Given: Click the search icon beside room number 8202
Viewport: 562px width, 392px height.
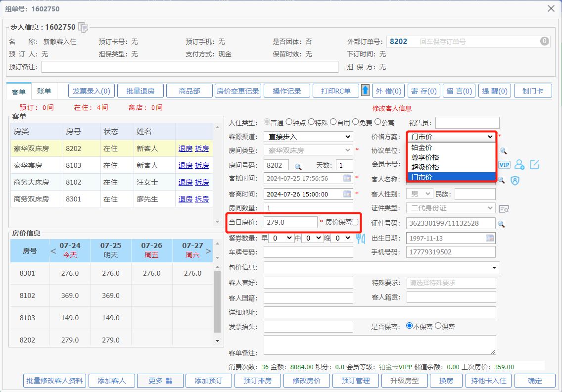Looking at the screenshot, I should coord(298,167).
